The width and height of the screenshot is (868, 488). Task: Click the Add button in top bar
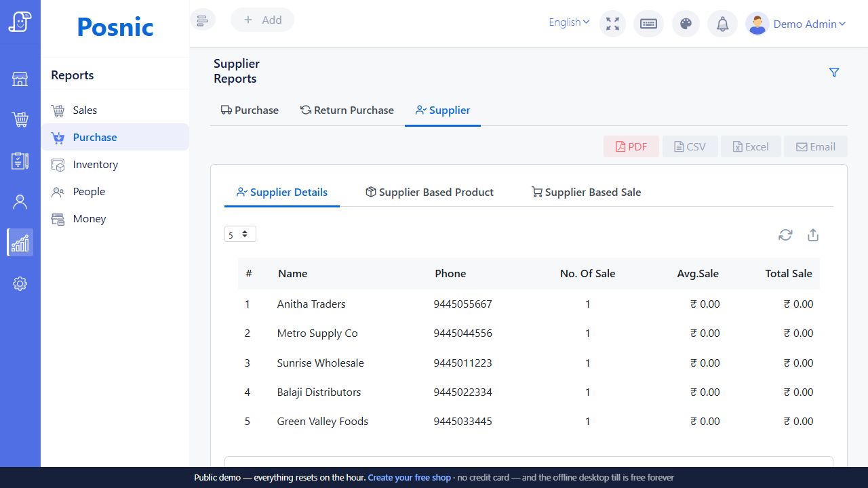point(262,20)
